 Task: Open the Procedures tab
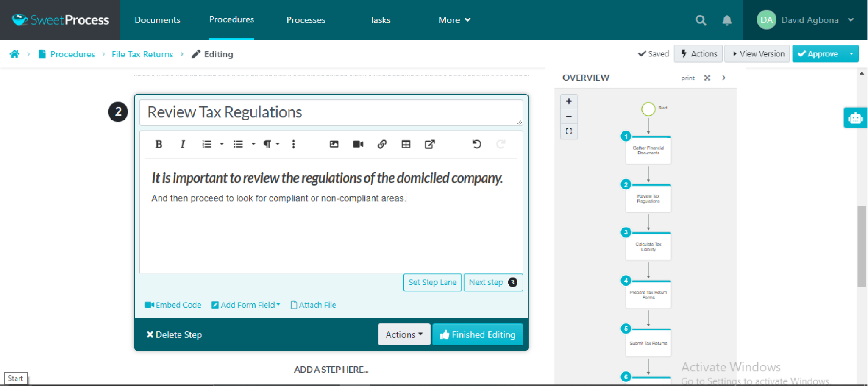(231, 20)
